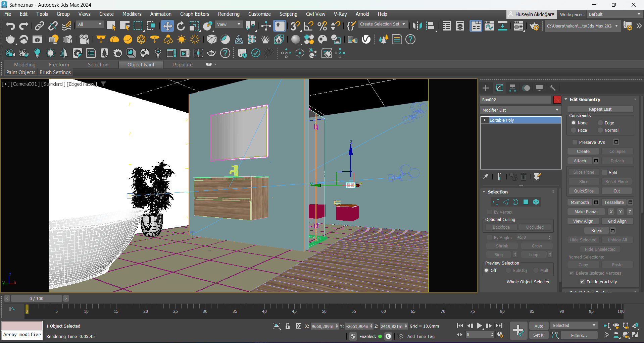Switch to Polygon sub-object selection

pyautogui.click(x=526, y=202)
